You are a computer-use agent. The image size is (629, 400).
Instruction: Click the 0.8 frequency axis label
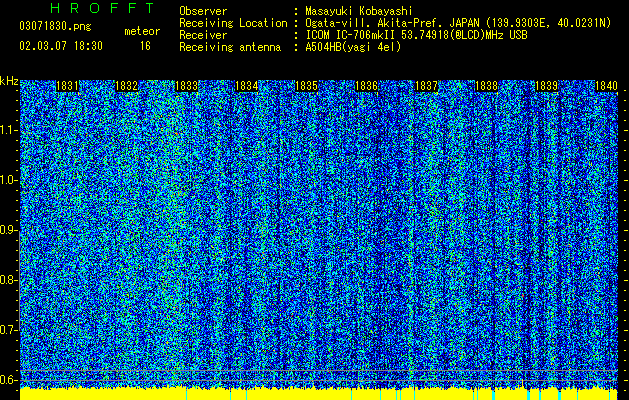(x=9, y=280)
